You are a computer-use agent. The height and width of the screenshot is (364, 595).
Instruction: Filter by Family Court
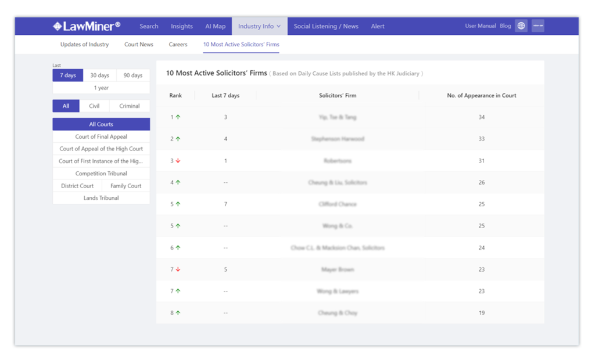pyautogui.click(x=126, y=186)
